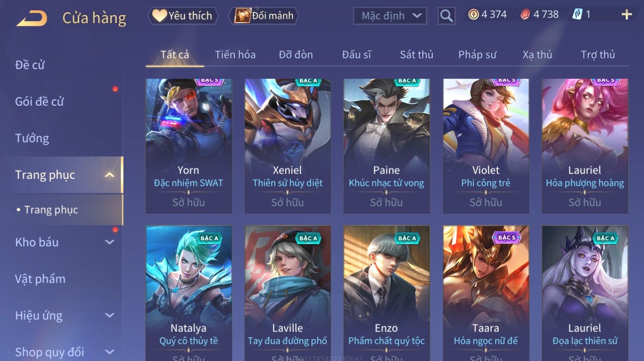The width and height of the screenshot is (644, 361).
Task: Click the red ruby balance icon
Action: click(x=525, y=15)
